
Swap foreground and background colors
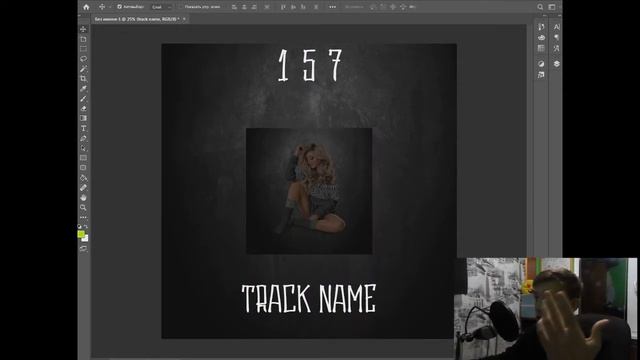point(86,227)
